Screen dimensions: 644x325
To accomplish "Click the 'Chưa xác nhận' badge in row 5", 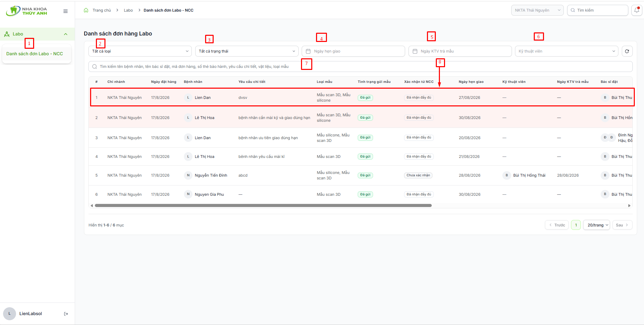I will [x=418, y=175].
